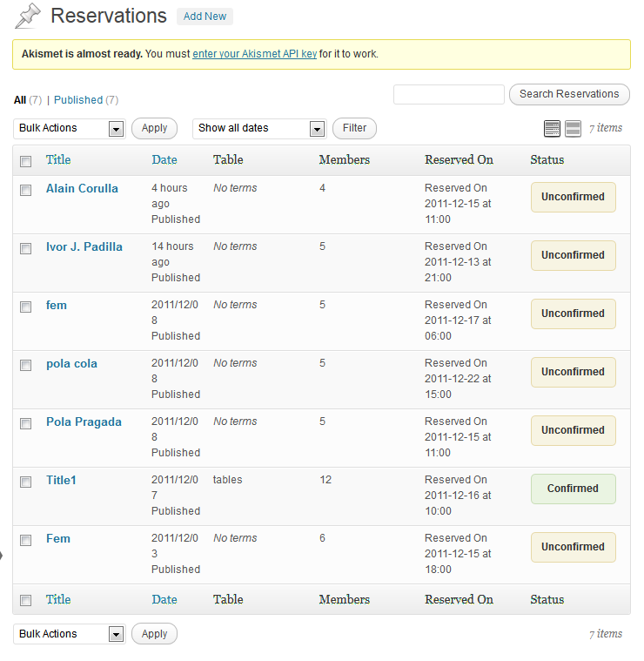The image size is (644, 661).
Task: Open the enter your Akismet API key link
Action: point(254,54)
